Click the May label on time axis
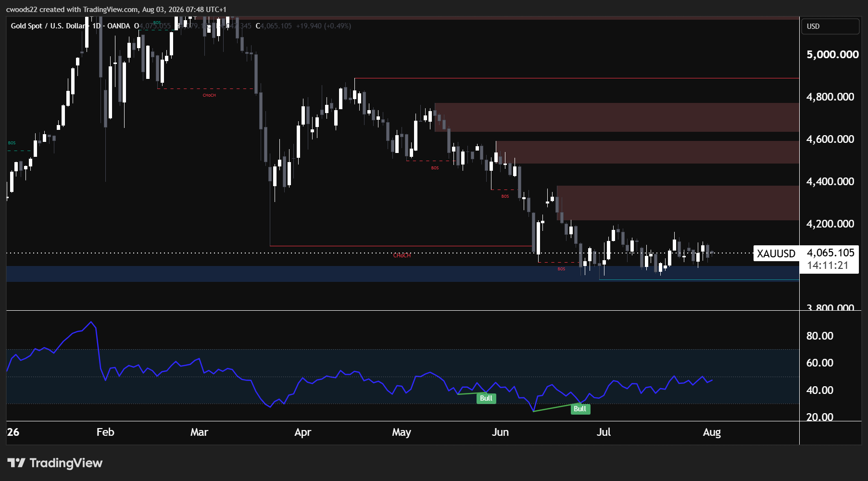This screenshot has width=868, height=481. coord(402,432)
